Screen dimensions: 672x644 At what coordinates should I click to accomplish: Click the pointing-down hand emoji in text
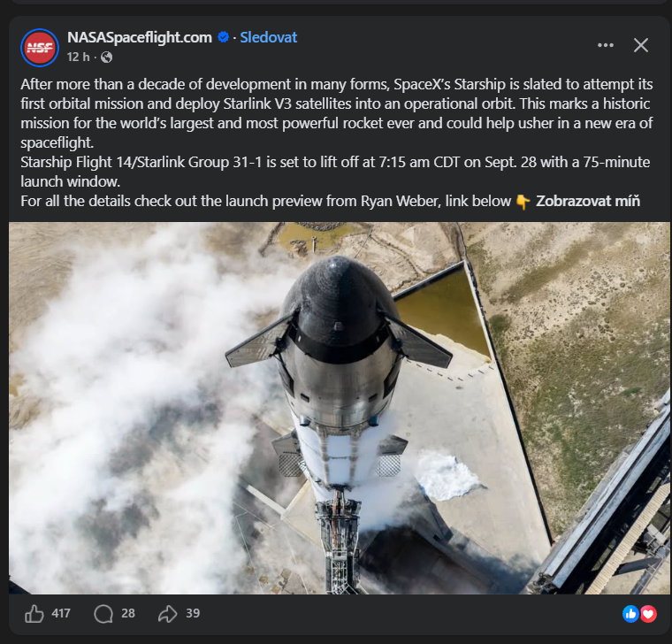tap(523, 202)
